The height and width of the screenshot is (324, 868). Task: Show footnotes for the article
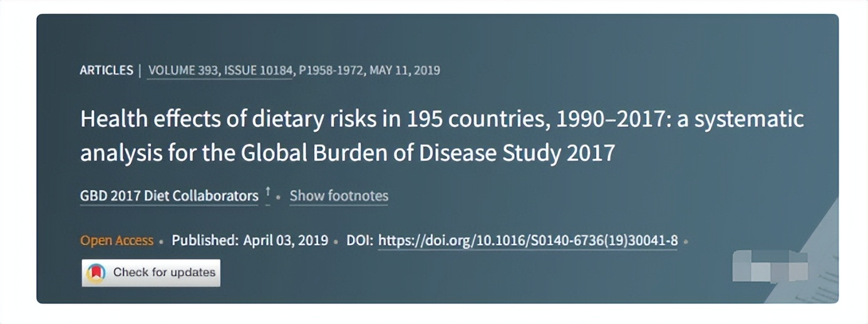tap(339, 196)
